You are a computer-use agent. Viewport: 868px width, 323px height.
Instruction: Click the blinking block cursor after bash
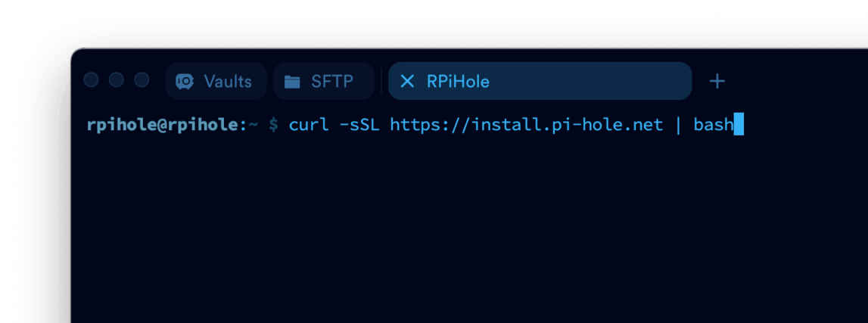(738, 125)
